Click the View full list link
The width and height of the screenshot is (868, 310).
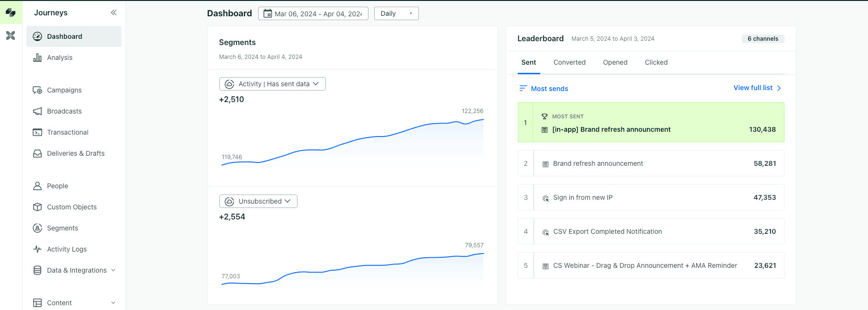point(757,88)
